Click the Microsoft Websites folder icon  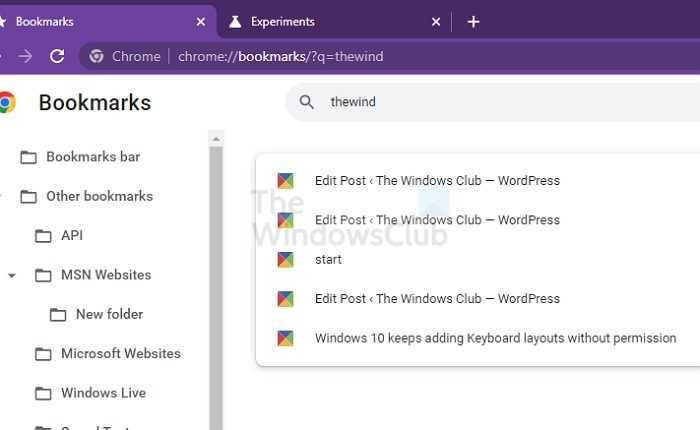tap(43, 354)
